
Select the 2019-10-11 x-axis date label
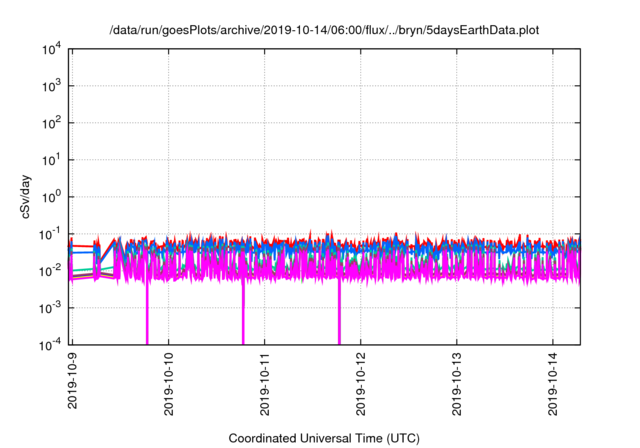[x=264, y=384]
